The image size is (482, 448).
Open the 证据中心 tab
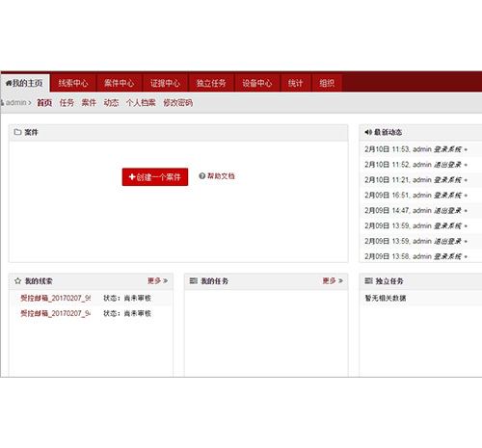coord(165,83)
